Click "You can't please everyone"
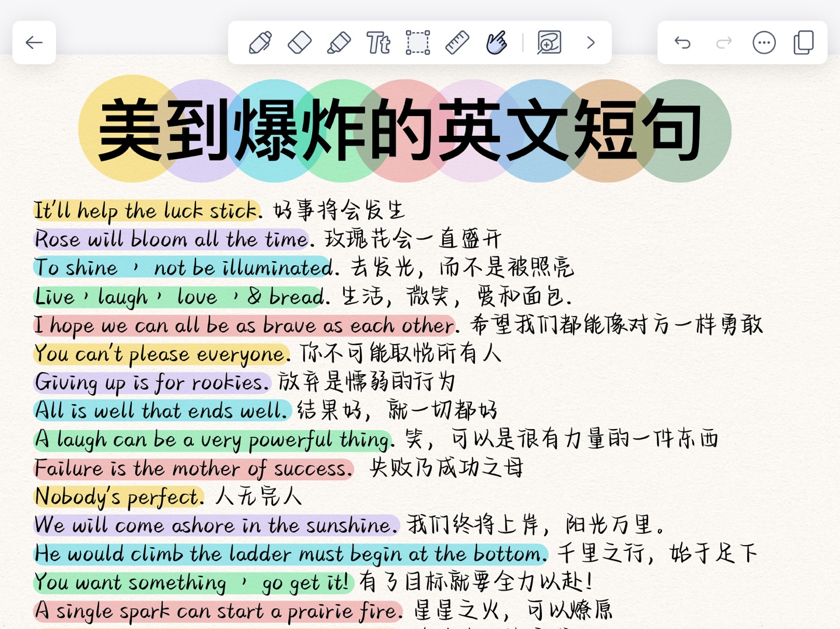840x629 pixels. point(161,353)
